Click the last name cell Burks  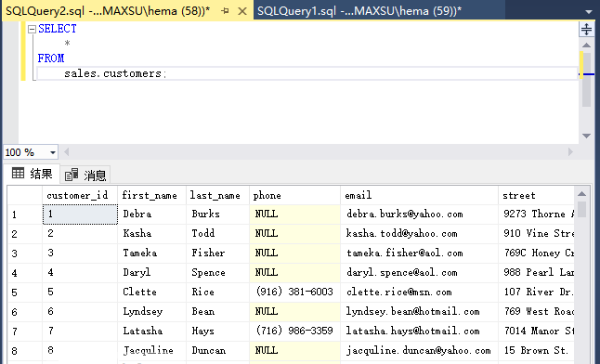tap(217, 214)
